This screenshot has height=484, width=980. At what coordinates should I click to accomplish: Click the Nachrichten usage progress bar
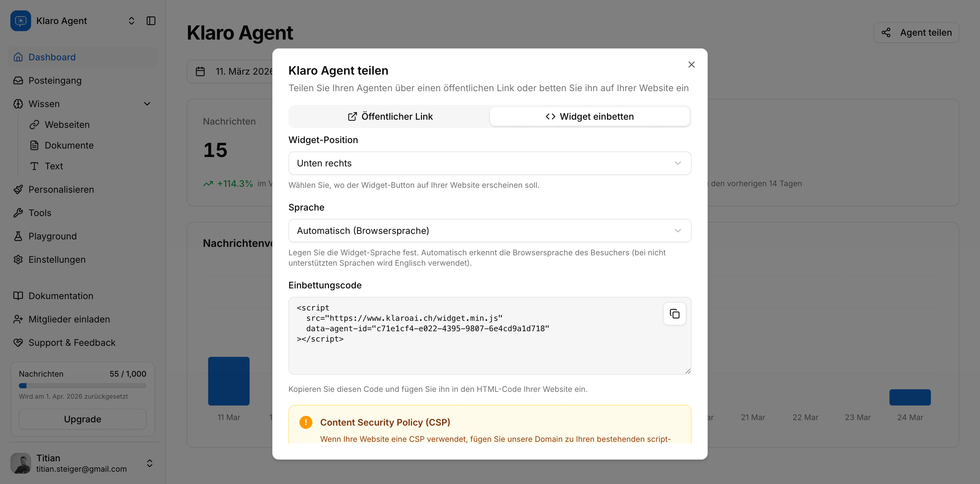[x=82, y=385]
